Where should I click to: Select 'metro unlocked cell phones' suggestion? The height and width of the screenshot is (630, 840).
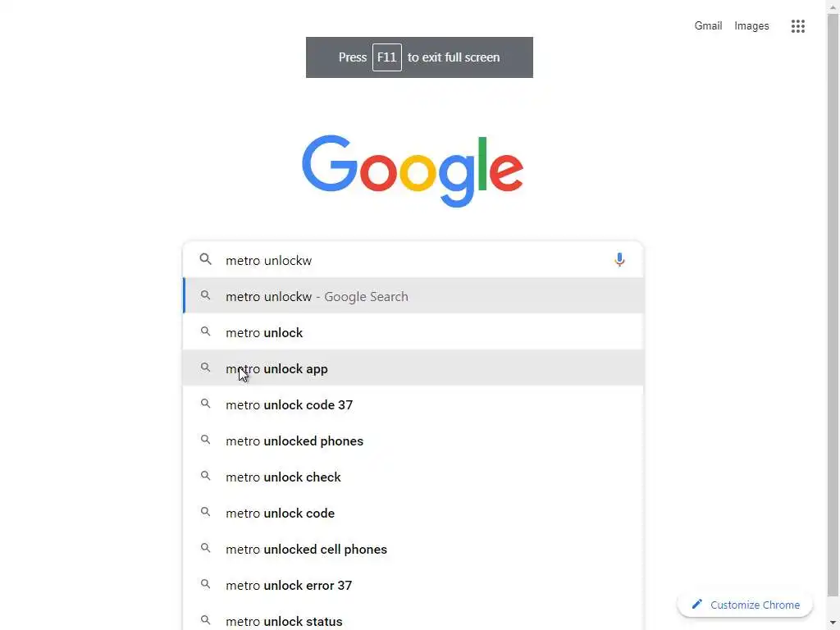[x=306, y=549]
